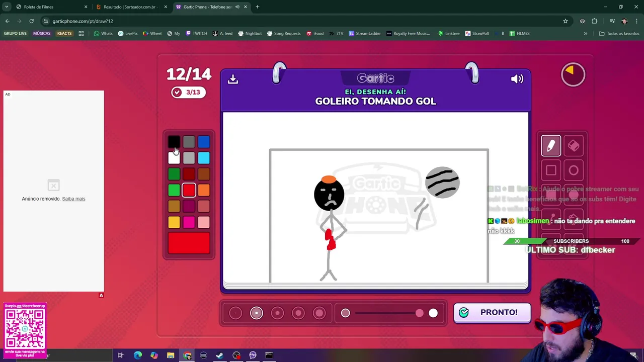Click the opacity slider handle
The height and width of the screenshot is (362, 644).
coord(420,313)
